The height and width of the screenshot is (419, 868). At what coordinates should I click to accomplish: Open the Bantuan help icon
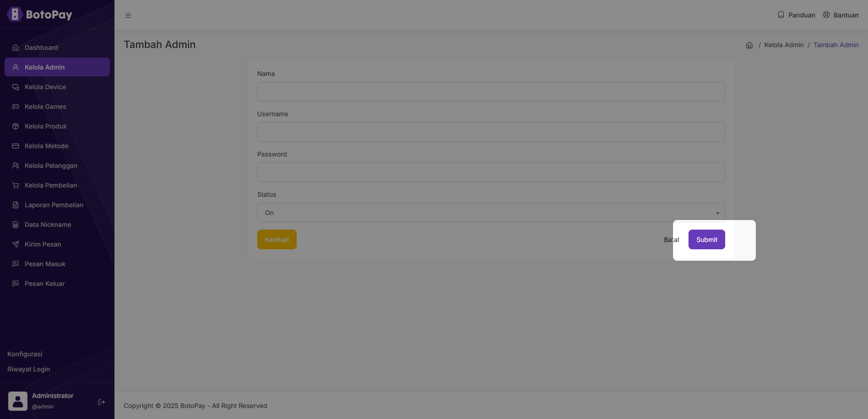click(826, 15)
